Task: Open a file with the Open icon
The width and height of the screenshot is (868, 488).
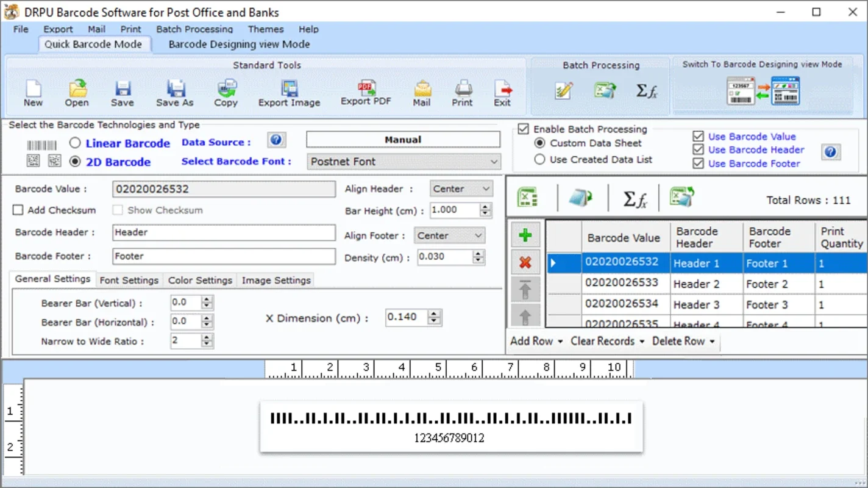Action: [77, 88]
